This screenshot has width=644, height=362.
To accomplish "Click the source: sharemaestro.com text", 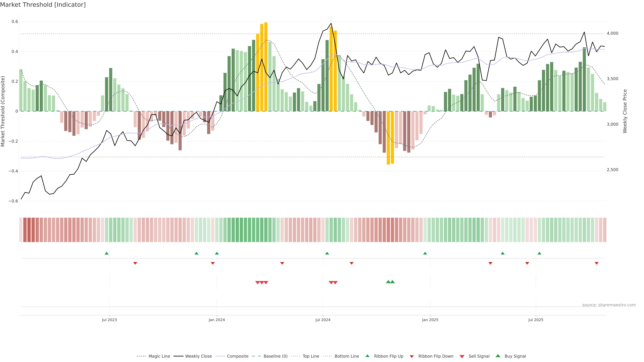I will tap(609, 305).
